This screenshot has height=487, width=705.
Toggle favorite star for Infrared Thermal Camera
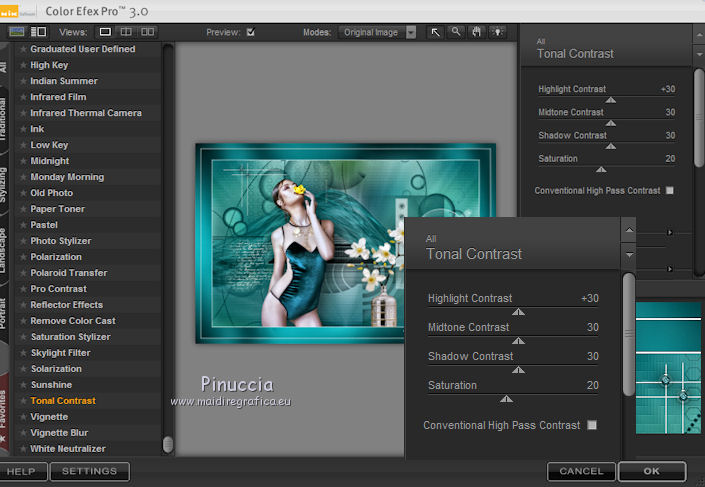point(23,113)
